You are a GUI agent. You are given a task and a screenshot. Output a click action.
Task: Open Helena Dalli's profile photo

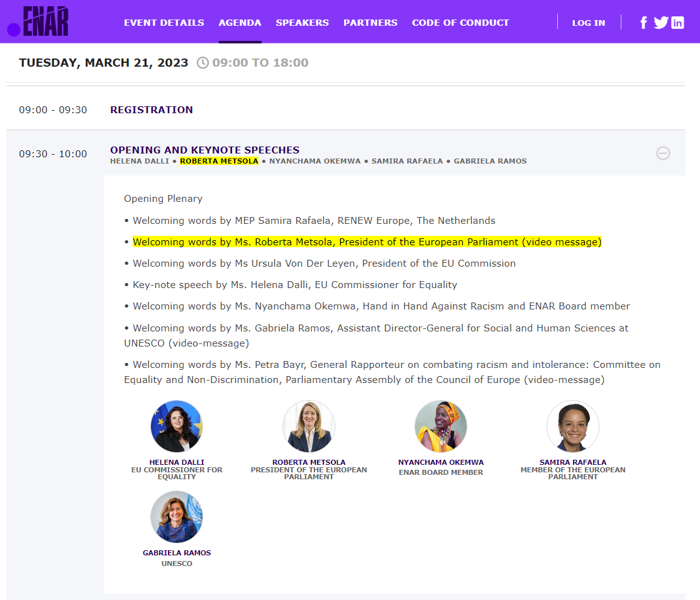[x=177, y=426]
